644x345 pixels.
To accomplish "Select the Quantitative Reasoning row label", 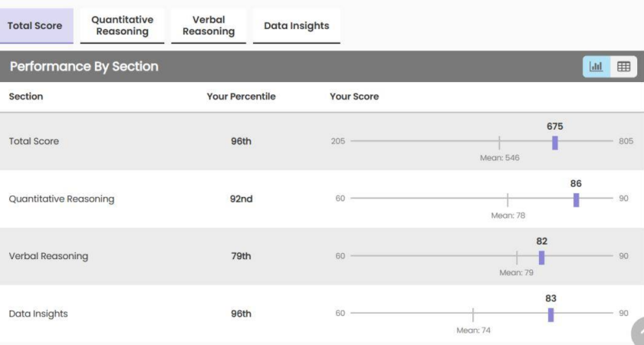I will click(x=61, y=199).
